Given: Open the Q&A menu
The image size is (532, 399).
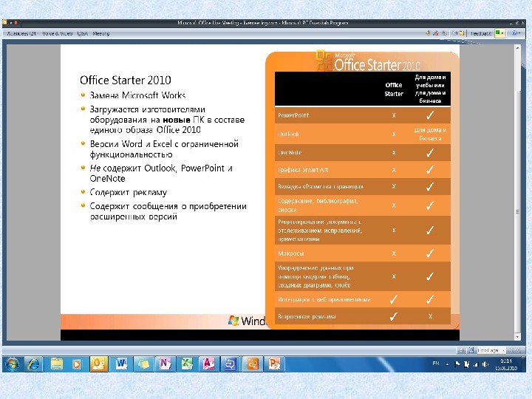Looking at the screenshot, I should click(83, 33).
